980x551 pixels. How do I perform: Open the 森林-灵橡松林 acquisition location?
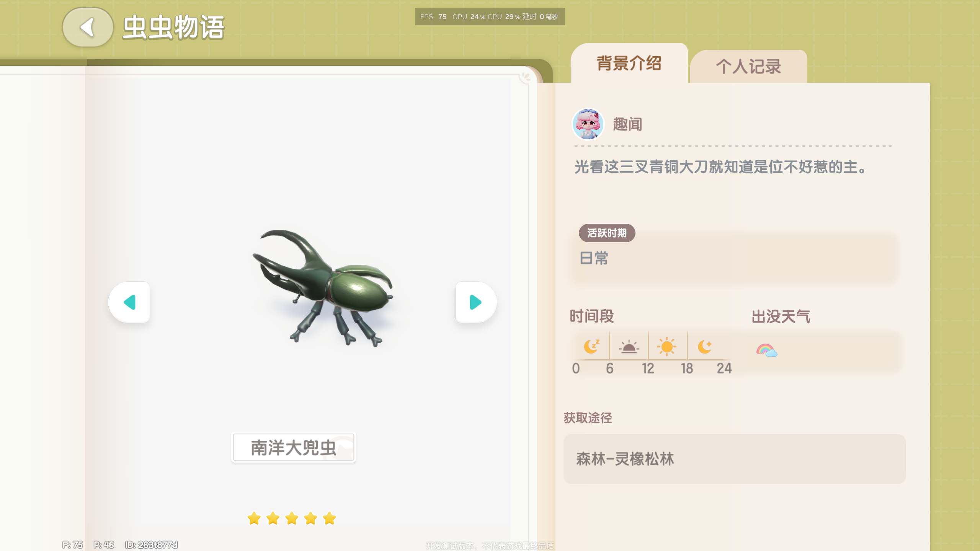735,459
